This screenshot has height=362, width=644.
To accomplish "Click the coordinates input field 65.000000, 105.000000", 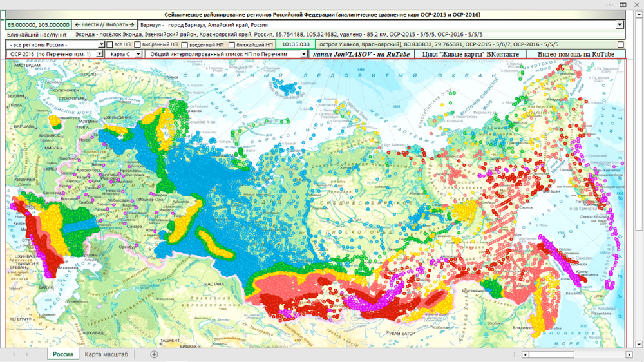I will click(x=38, y=25).
